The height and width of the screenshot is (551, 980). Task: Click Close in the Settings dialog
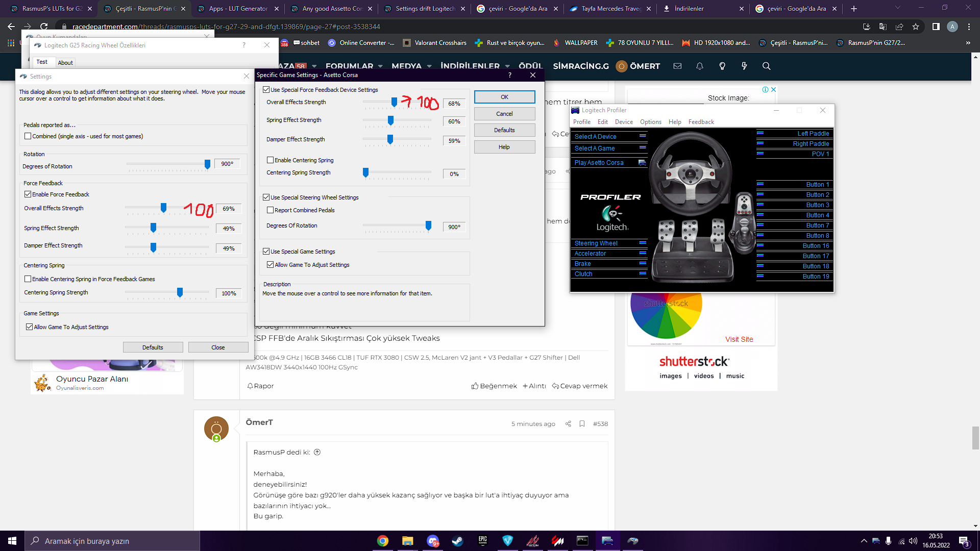[218, 347]
